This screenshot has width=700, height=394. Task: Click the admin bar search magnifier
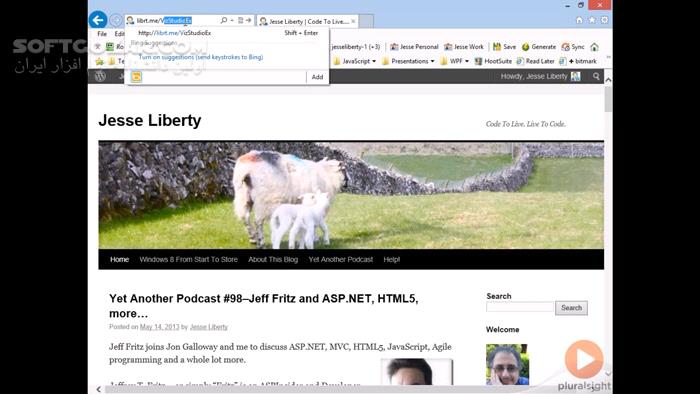pos(596,76)
